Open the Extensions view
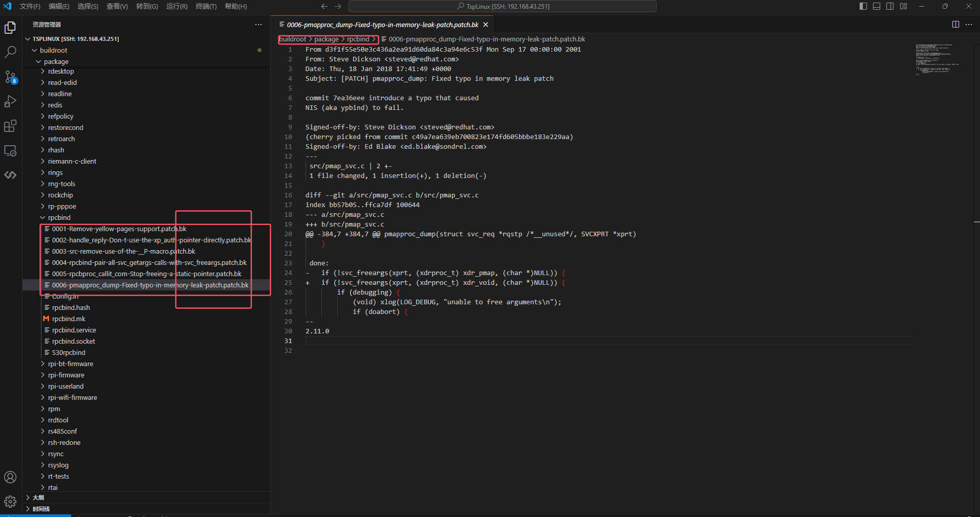The width and height of the screenshot is (980, 517). [10, 126]
